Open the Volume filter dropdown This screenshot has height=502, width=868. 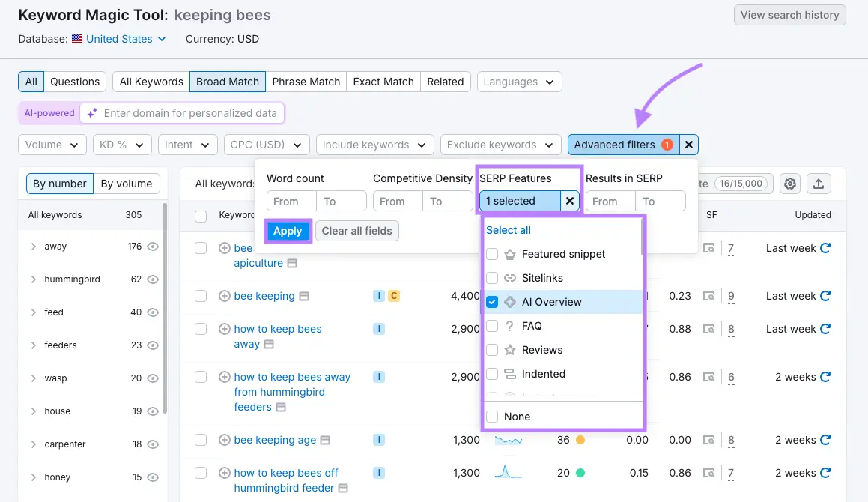(x=52, y=144)
